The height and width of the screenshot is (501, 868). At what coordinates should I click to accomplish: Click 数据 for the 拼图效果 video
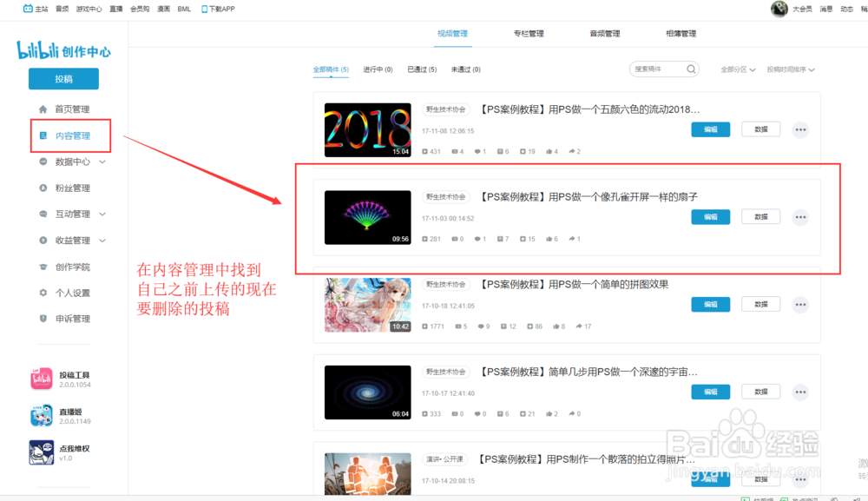click(x=760, y=305)
